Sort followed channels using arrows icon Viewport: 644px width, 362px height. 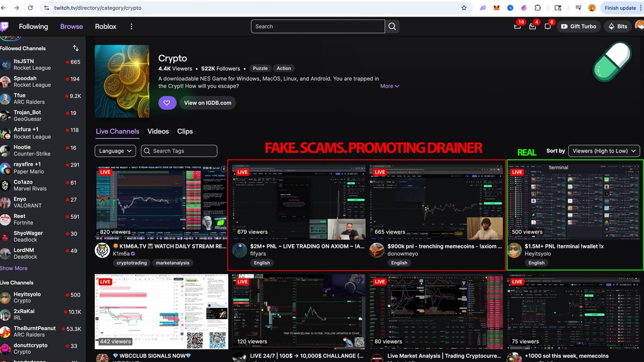pos(76,48)
